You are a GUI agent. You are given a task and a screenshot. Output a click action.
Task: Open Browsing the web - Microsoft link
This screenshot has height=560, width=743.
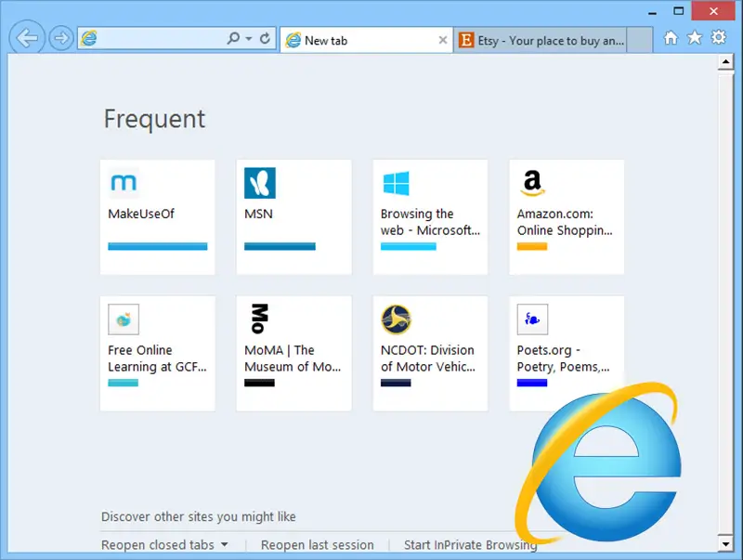430,222
